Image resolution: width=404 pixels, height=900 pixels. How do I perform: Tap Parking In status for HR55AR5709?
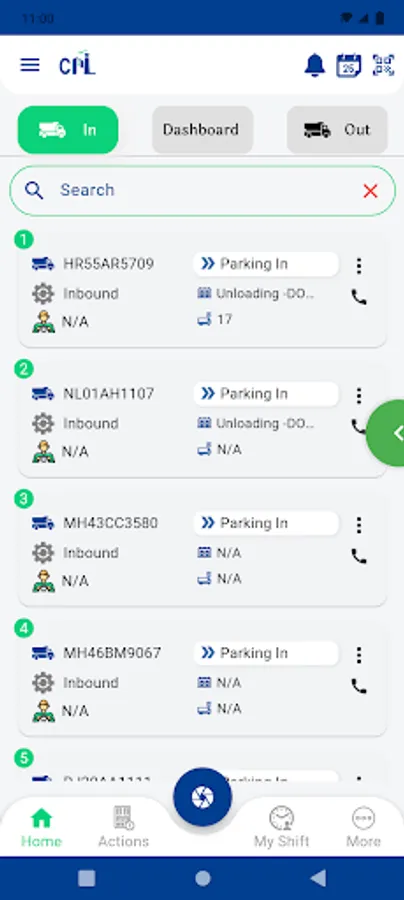point(266,264)
